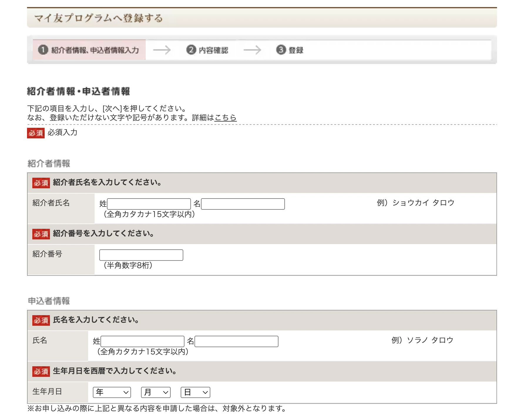Screen dimensions: 517x420
Task: Click 必須 badge next to 生年月日を西暦で入力してください
Action: tap(41, 372)
